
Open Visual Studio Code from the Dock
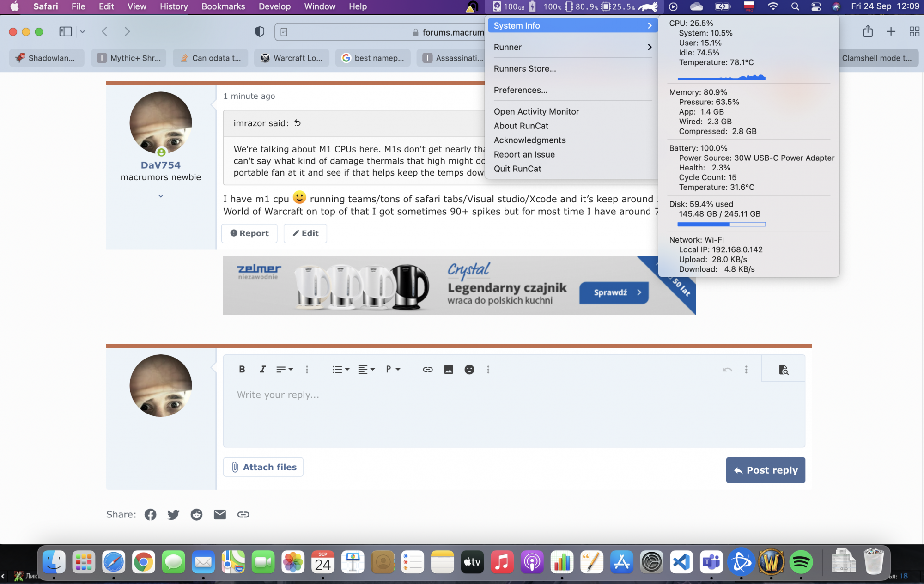click(681, 562)
